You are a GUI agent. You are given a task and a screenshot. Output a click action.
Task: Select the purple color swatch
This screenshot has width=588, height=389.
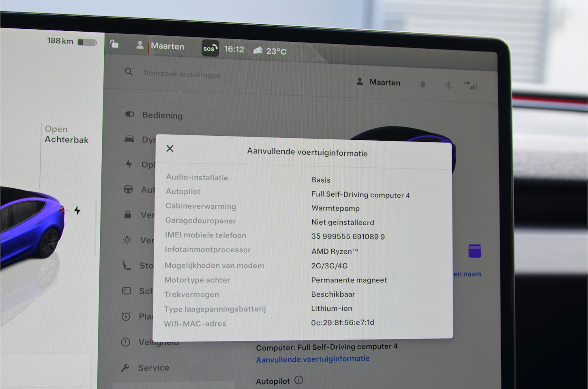[475, 251]
